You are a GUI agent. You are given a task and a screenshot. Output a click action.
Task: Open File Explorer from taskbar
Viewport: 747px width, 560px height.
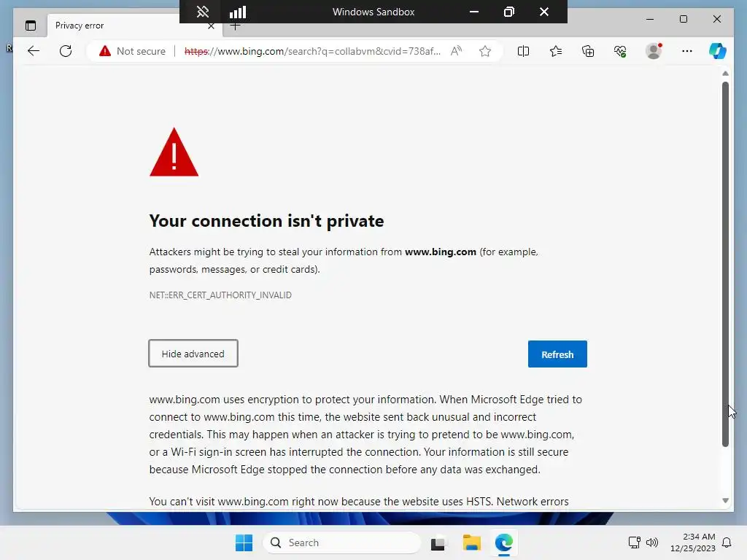[x=472, y=542]
